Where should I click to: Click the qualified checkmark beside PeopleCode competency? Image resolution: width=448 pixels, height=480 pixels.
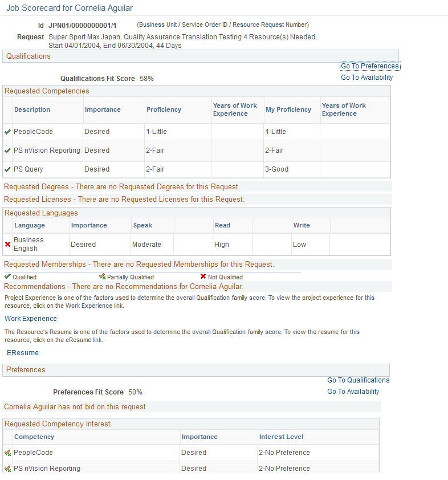[7, 132]
